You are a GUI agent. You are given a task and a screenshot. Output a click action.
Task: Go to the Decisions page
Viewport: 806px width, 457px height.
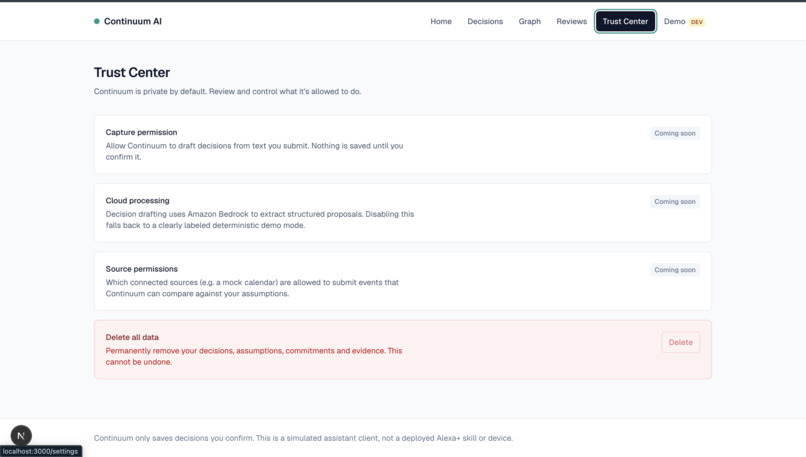coord(485,21)
